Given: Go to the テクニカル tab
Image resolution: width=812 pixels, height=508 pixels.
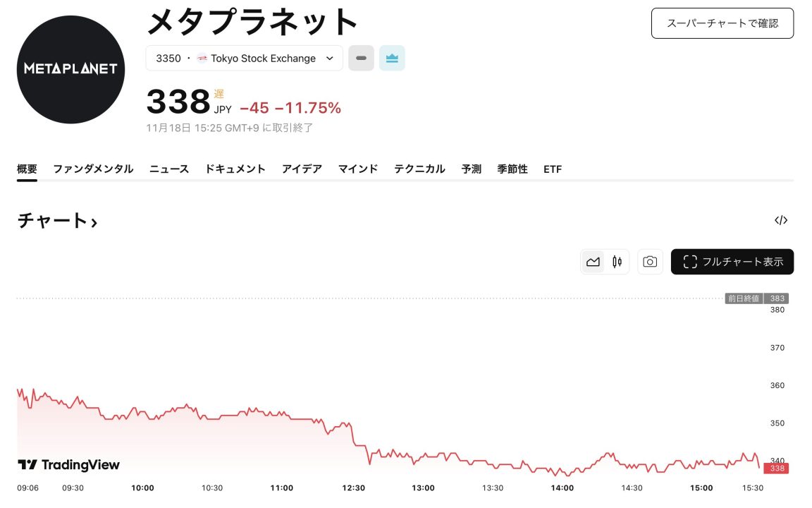Looking at the screenshot, I should coord(419,169).
